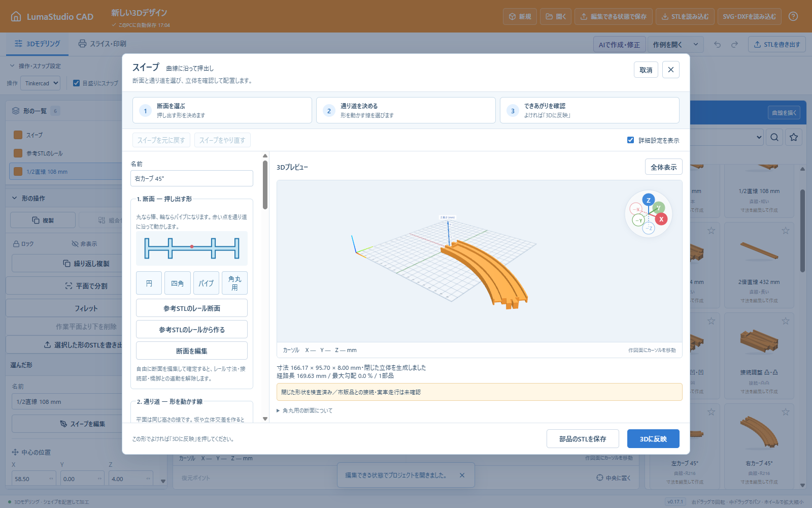Click the cross-section profile preview thumbnail

click(191, 248)
